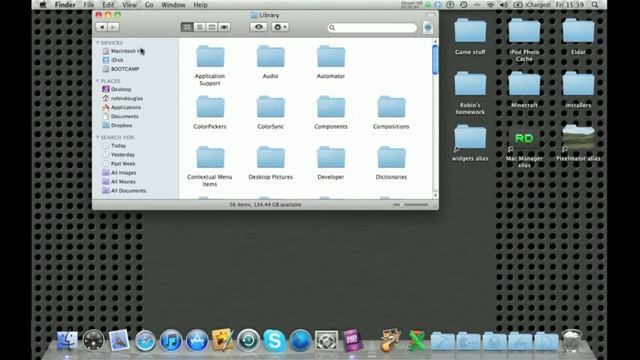
Task: Launch Skype from the Dock
Action: pyautogui.click(x=274, y=340)
